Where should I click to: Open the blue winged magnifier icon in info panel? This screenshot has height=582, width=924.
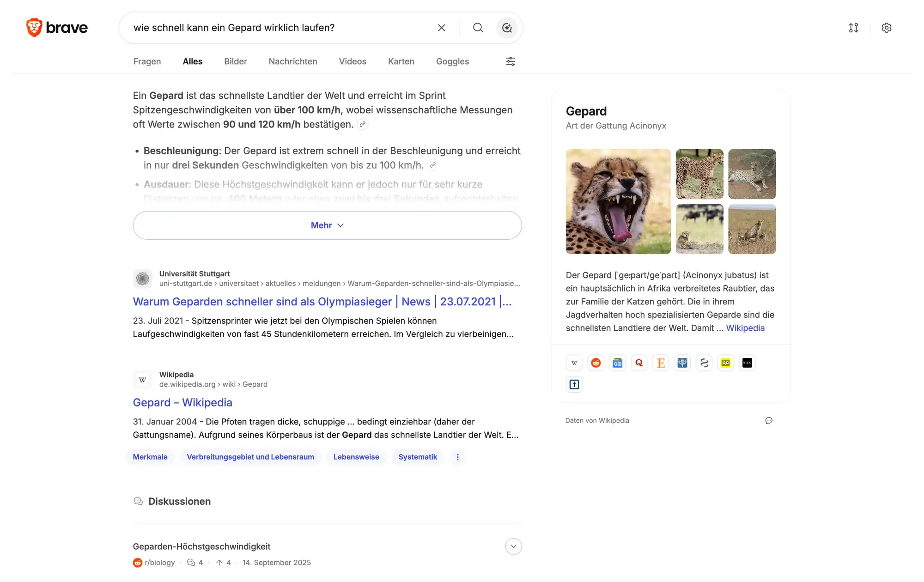pos(682,363)
